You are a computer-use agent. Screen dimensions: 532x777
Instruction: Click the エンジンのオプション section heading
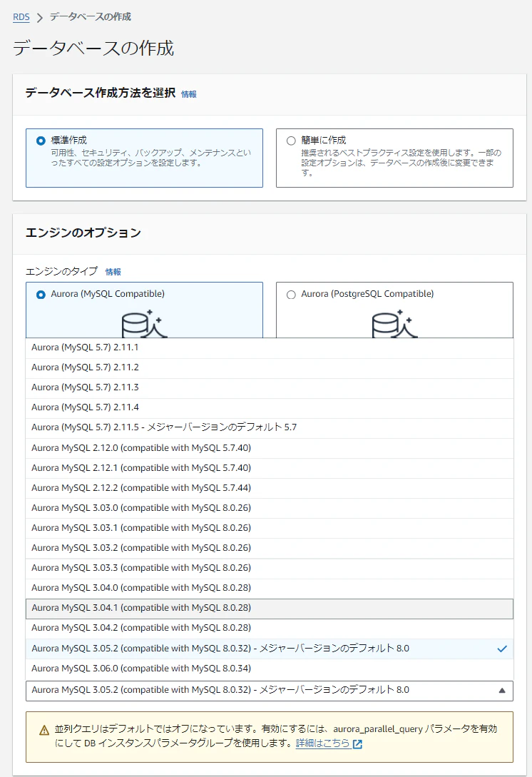click(x=83, y=233)
